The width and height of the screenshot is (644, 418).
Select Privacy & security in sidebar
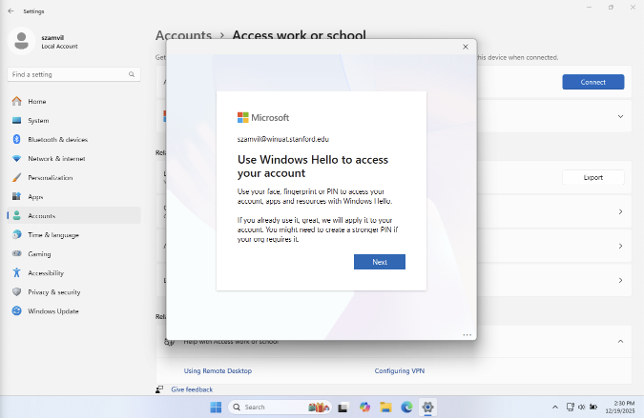[x=54, y=292]
